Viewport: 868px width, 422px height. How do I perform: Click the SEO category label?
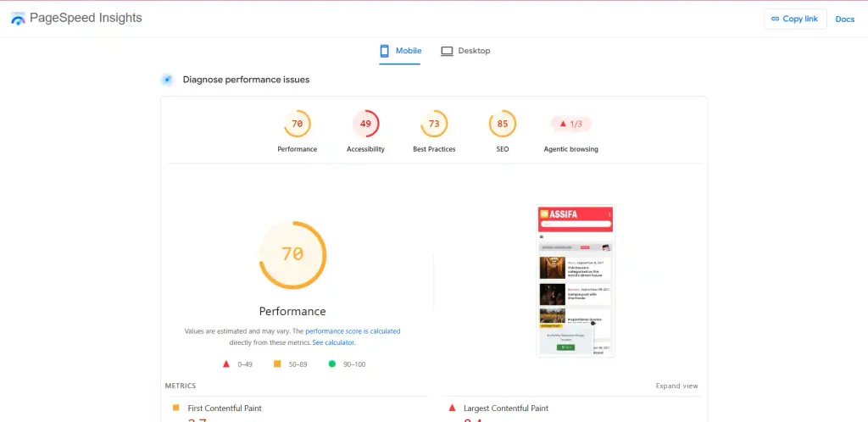[x=502, y=149]
